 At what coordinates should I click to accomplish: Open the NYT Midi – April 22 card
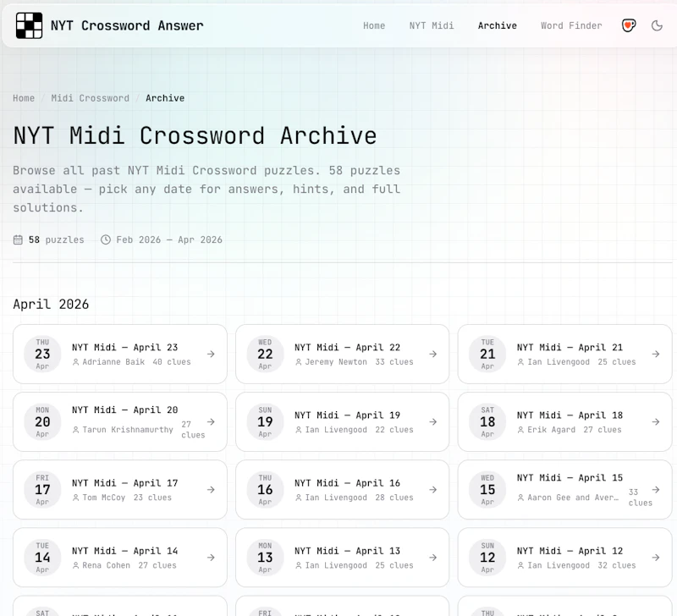coord(343,354)
